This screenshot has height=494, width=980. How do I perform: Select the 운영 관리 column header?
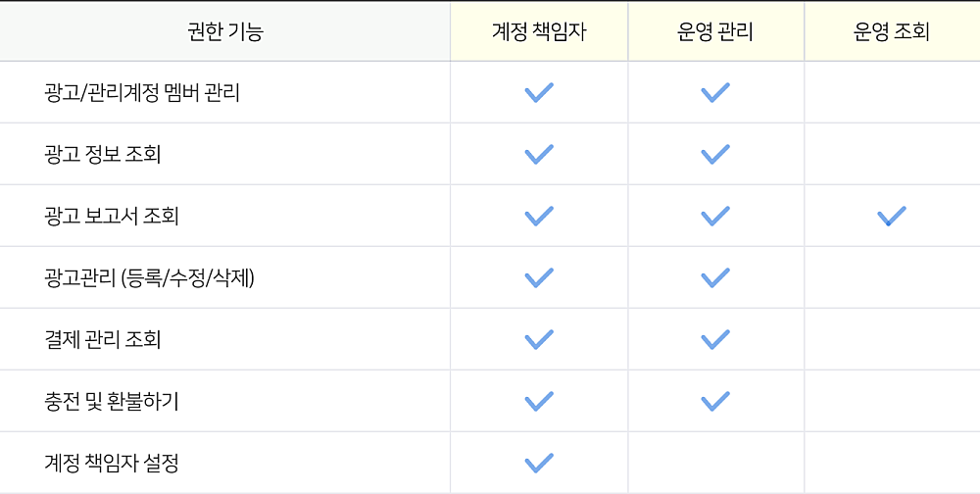click(x=715, y=31)
